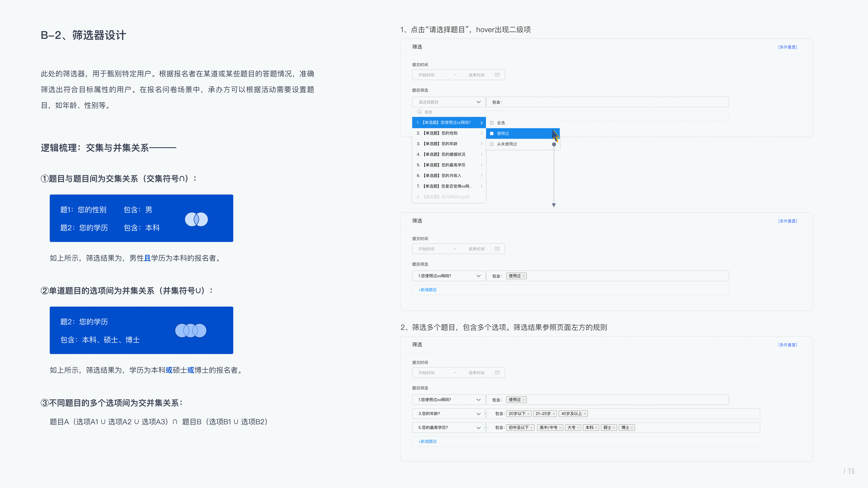Delete the 5.您的最高学历 filter row
Image resolution: width=868 pixels, height=488 pixels.
(486, 428)
